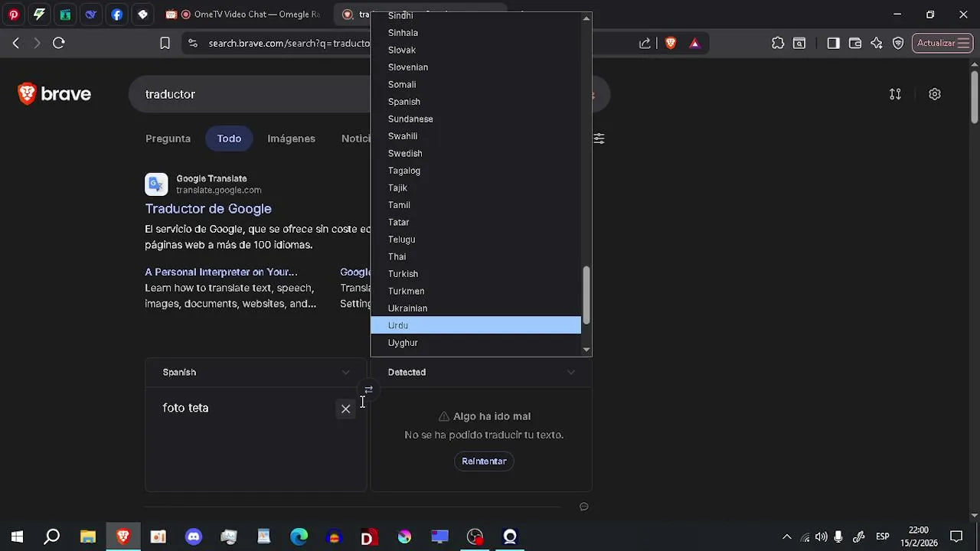Switch to the OmeTV Video Chat tab

click(243, 14)
